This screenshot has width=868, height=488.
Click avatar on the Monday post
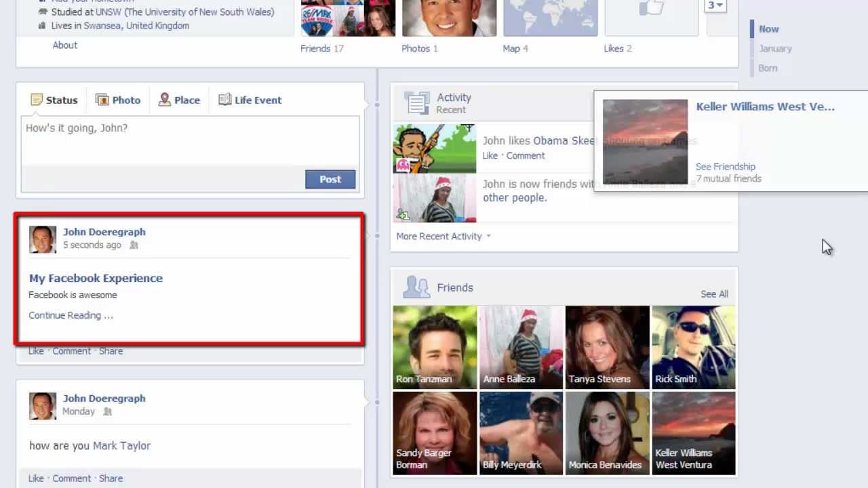43,406
